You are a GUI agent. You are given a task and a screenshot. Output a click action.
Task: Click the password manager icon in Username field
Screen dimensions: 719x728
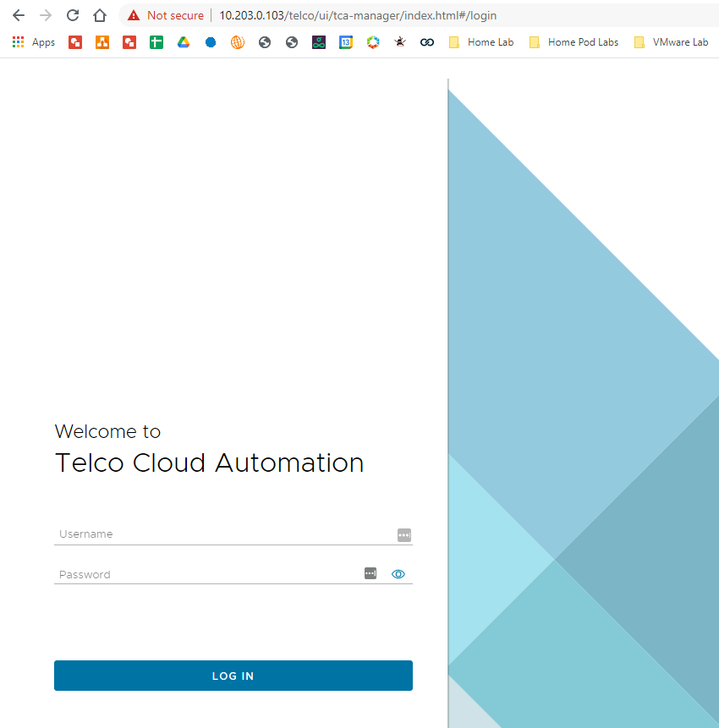pyautogui.click(x=403, y=534)
